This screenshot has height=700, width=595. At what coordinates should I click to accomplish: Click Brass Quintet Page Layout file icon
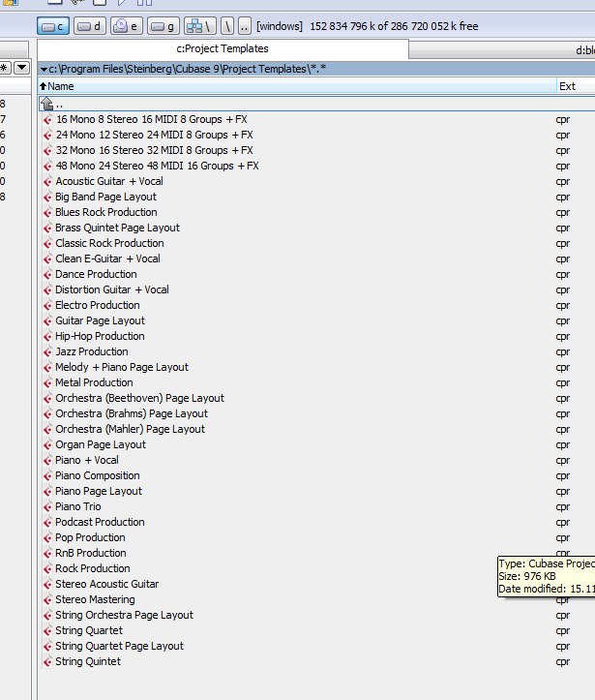[x=47, y=228]
